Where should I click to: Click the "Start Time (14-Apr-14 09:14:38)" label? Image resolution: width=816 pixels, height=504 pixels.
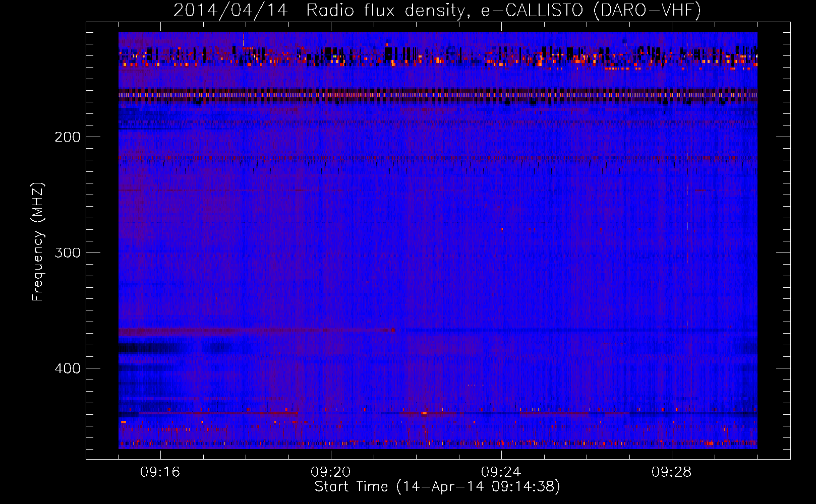tap(437, 487)
